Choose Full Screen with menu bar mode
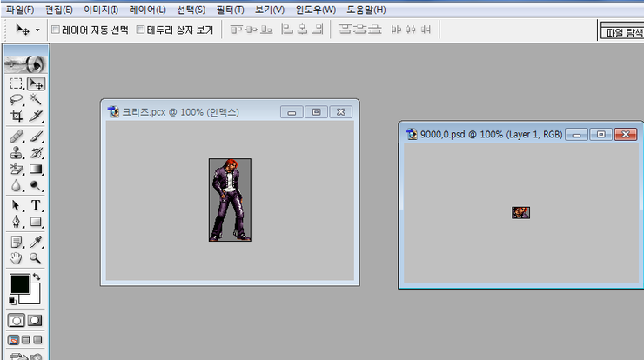Image resolution: width=644 pixels, height=360 pixels. tap(26, 340)
